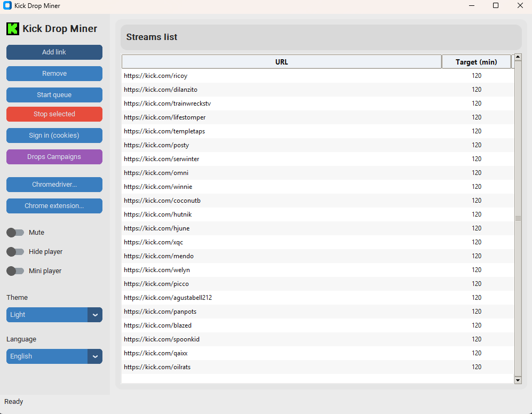532x414 pixels.
Task: Click the green Kick logo icon
Action: click(13, 29)
